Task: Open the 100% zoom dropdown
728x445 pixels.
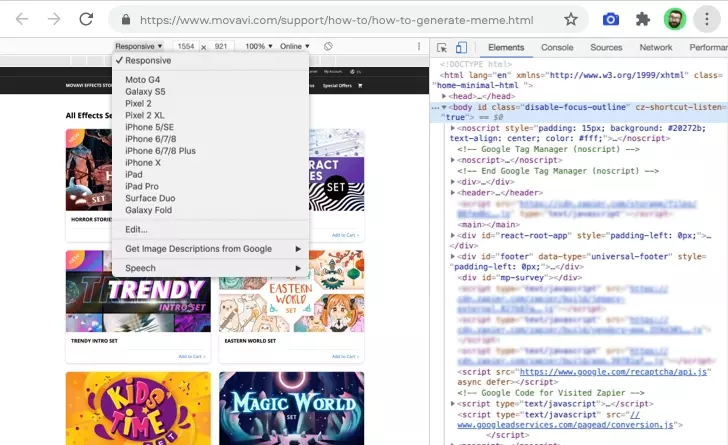Action: tap(259, 46)
